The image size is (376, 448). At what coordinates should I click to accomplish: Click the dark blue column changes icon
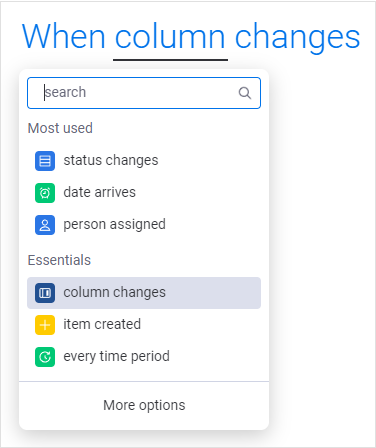point(45,293)
